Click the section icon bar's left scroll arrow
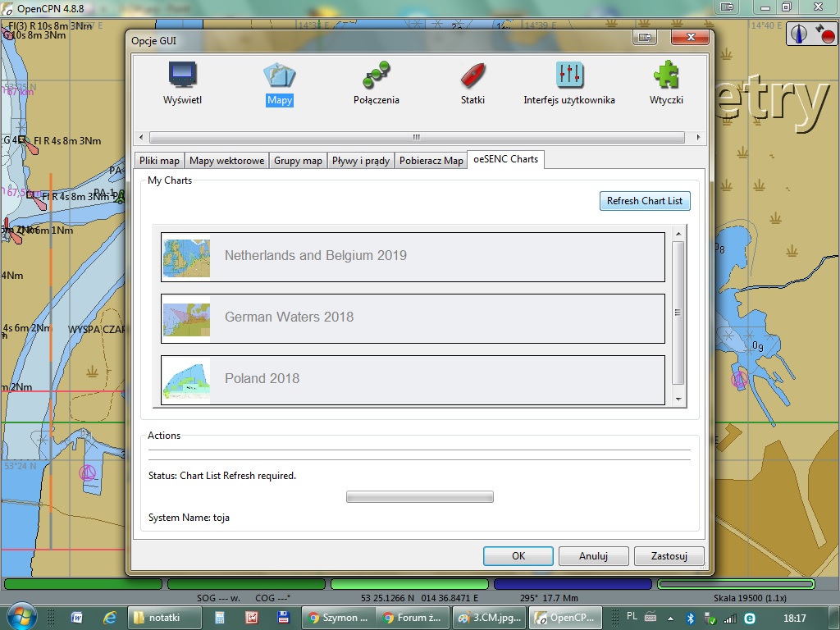This screenshot has height=630, width=840. click(141, 138)
